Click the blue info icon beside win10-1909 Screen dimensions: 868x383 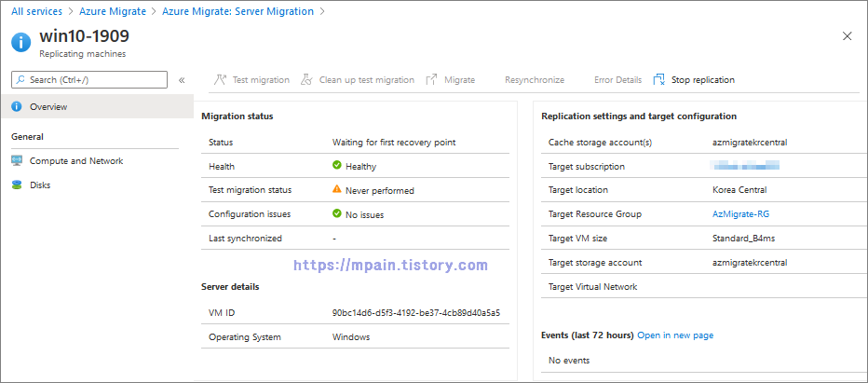tap(21, 42)
